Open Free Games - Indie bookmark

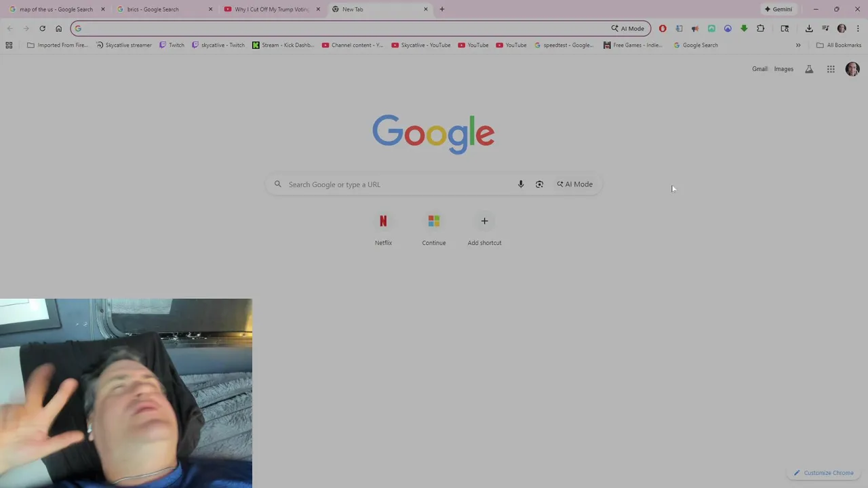point(633,45)
